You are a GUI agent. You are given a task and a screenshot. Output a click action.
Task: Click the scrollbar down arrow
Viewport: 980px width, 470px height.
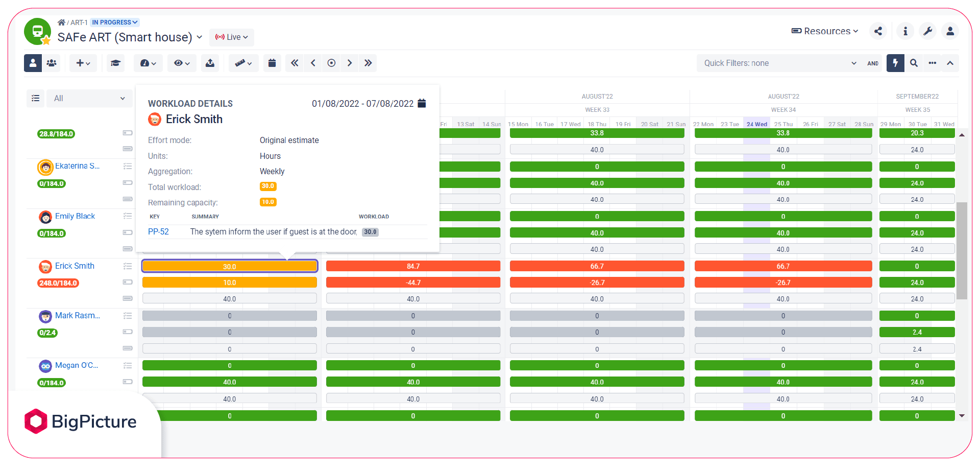962,416
